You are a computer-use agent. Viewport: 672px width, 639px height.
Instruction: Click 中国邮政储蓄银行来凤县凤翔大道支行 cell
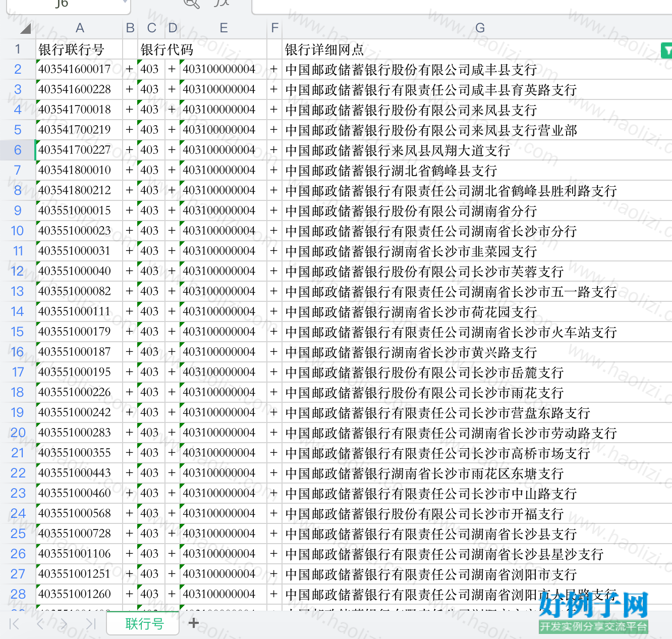[x=477, y=150]
